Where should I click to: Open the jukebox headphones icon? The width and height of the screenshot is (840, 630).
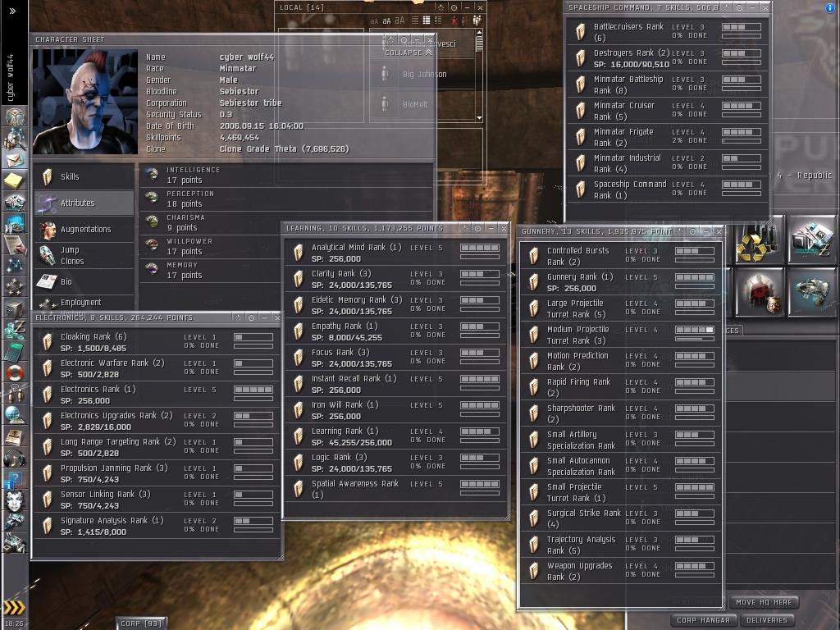(15, 458)
